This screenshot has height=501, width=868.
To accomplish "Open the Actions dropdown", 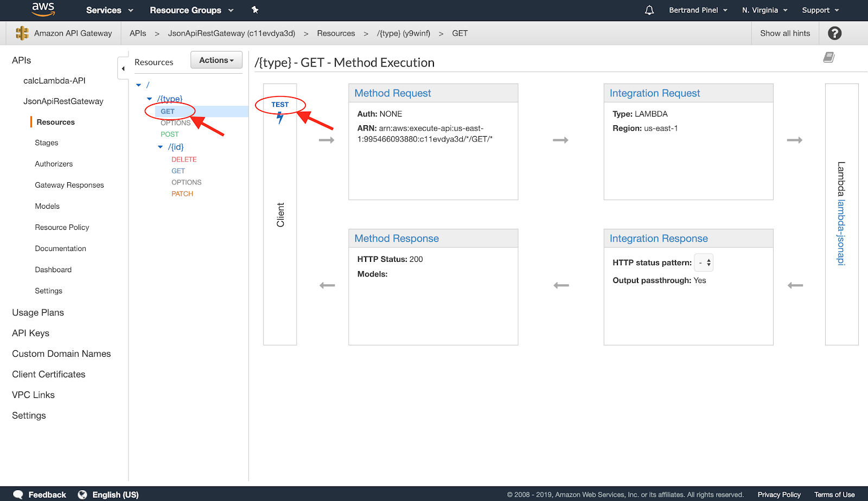I will click(216, 60).
